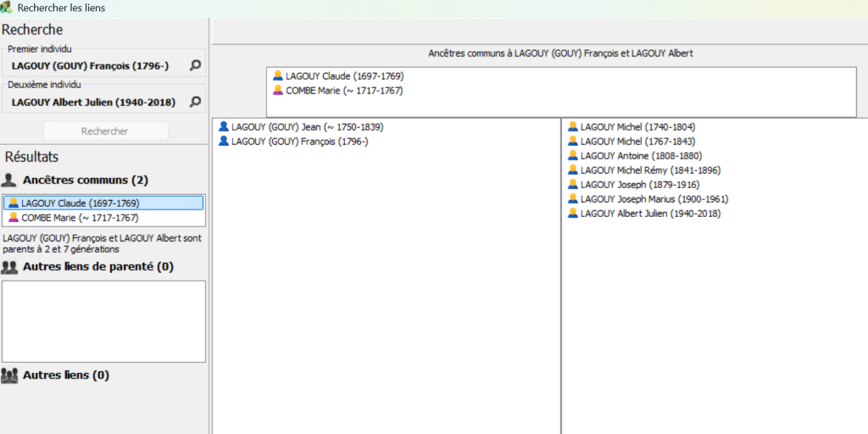Click person icon next to Ancêtres communs heading
868x434 pixels.
9,180
